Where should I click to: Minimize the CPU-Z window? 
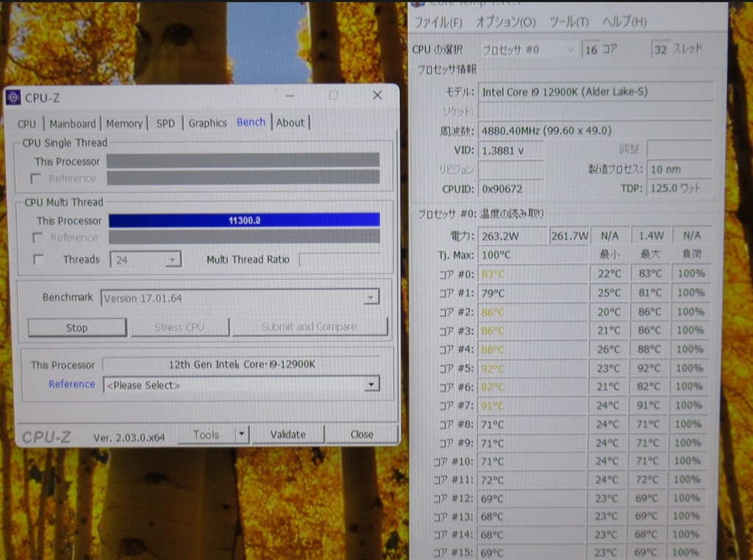pos(290,96)
